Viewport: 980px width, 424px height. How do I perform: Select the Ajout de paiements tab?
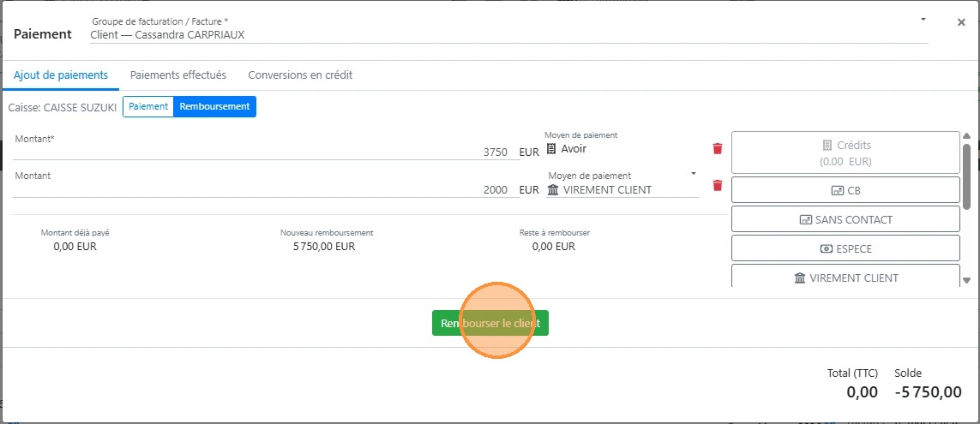click(x=61, y=75)
